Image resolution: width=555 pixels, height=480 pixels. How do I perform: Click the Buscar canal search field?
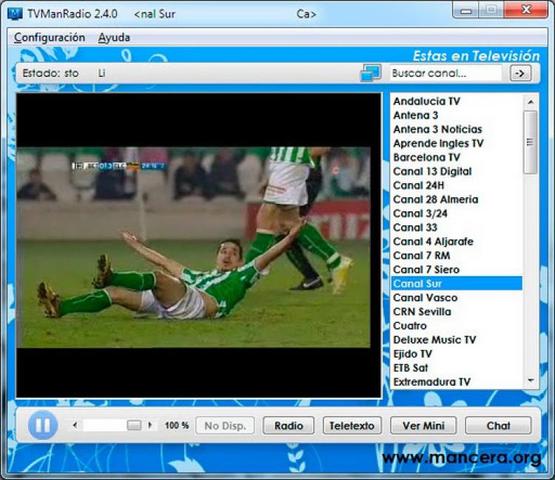[x=446, y=73]
